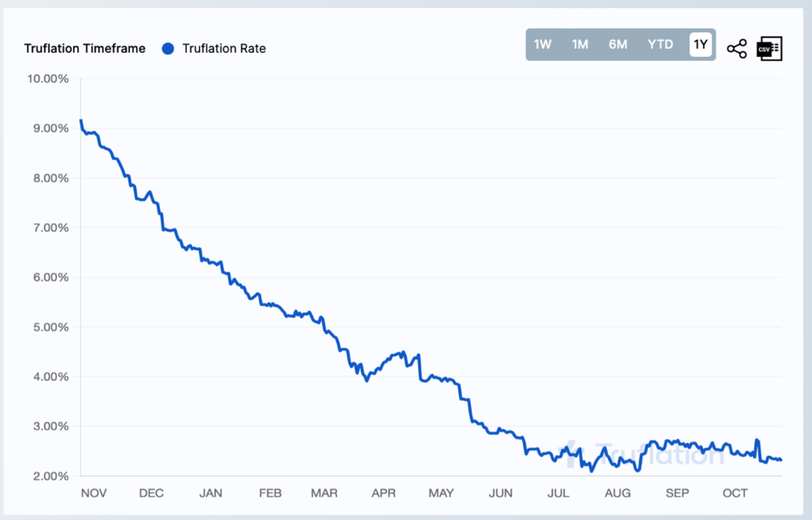The image size is (812, 520).
Task: Click the FEB x-axis label
Action: pos(270,493)
